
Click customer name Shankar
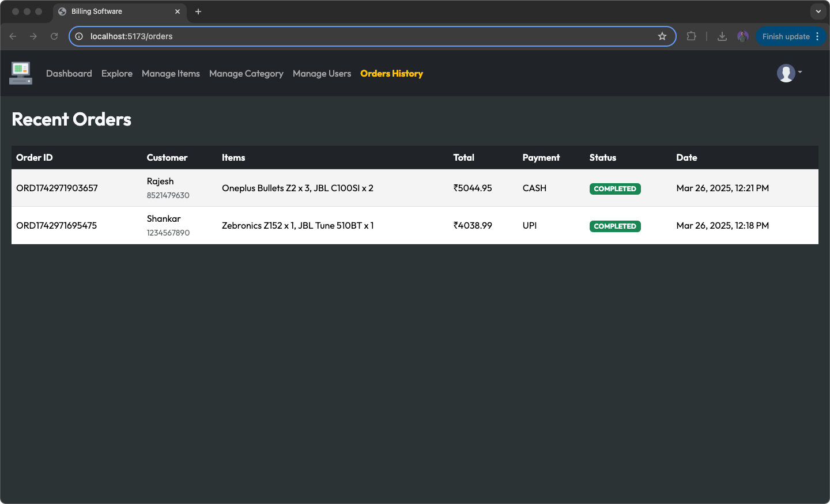164,219
